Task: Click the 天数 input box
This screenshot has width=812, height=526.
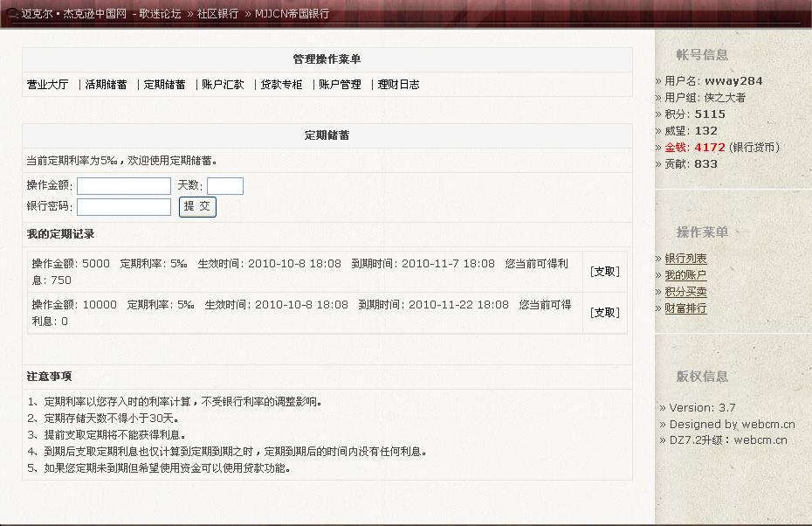Action: click(224, 186)
